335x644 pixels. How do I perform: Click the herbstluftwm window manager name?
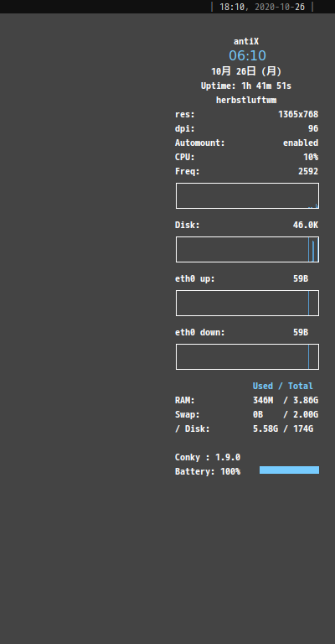pyautogui.click(x=246, y=101)
